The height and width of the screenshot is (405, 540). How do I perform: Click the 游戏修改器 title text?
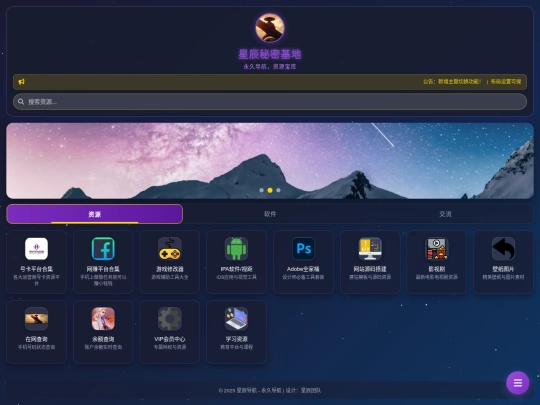[170, 269]
